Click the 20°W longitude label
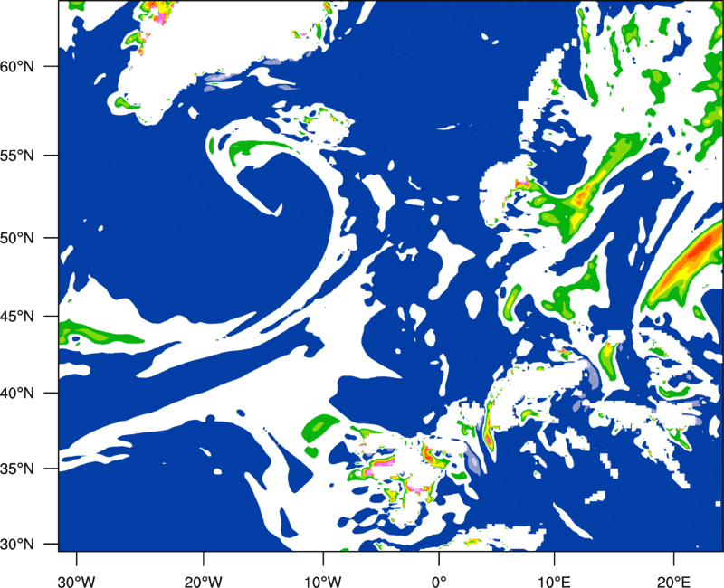Viewport: 724px width, 588px height. click(x=204, y=582)
